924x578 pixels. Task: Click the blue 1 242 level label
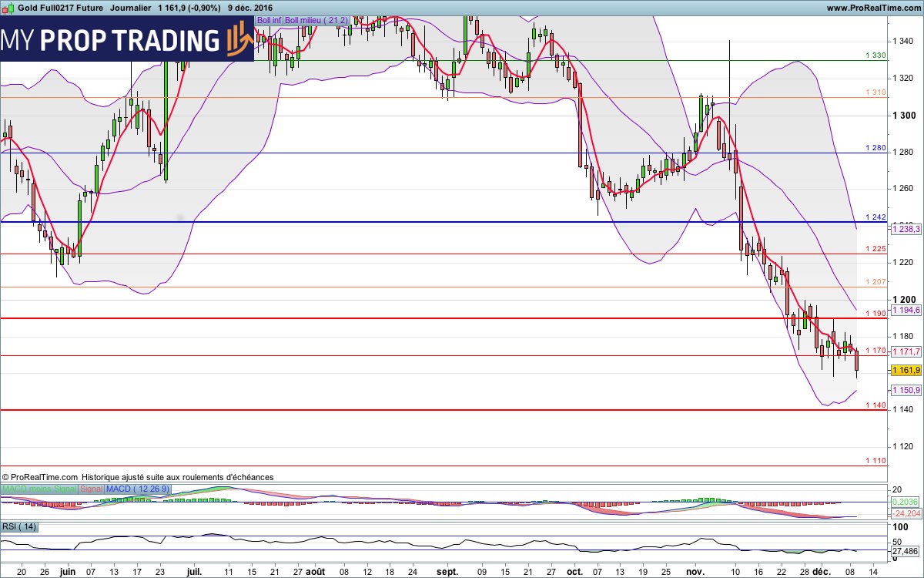[x=875, y=217]
